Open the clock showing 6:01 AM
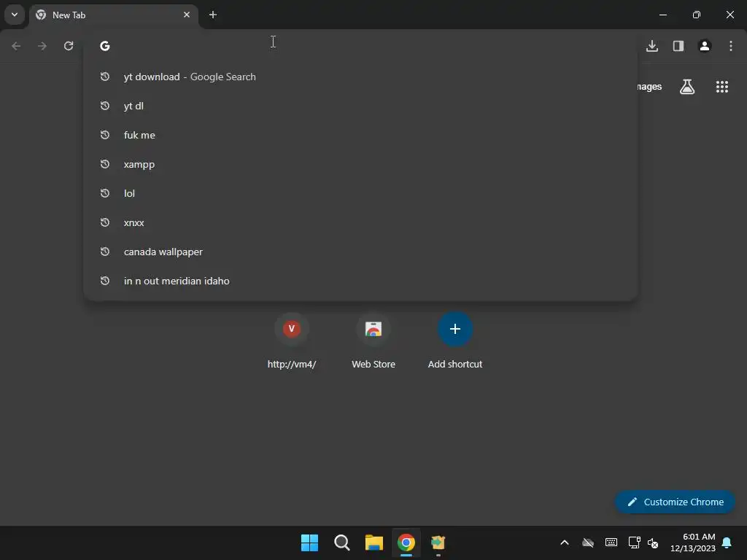Image resolution: width=747 pixels, height=560 pixels. (693, 542)
